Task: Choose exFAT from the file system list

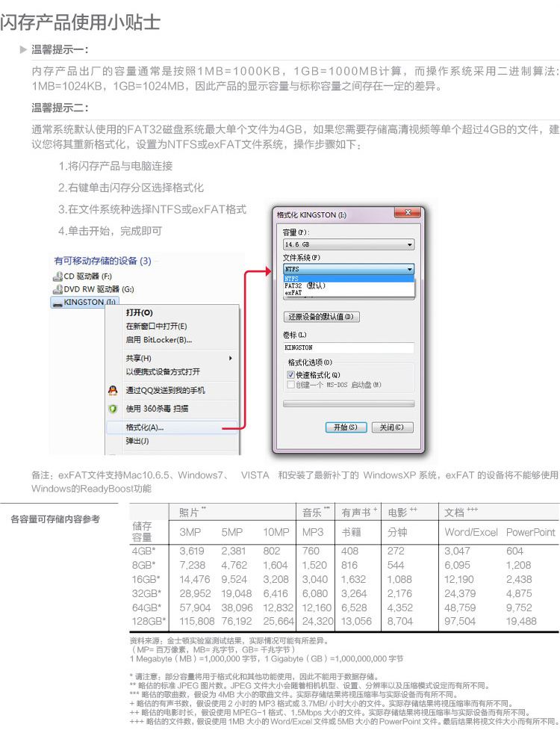Action: [x=293, y=293]
